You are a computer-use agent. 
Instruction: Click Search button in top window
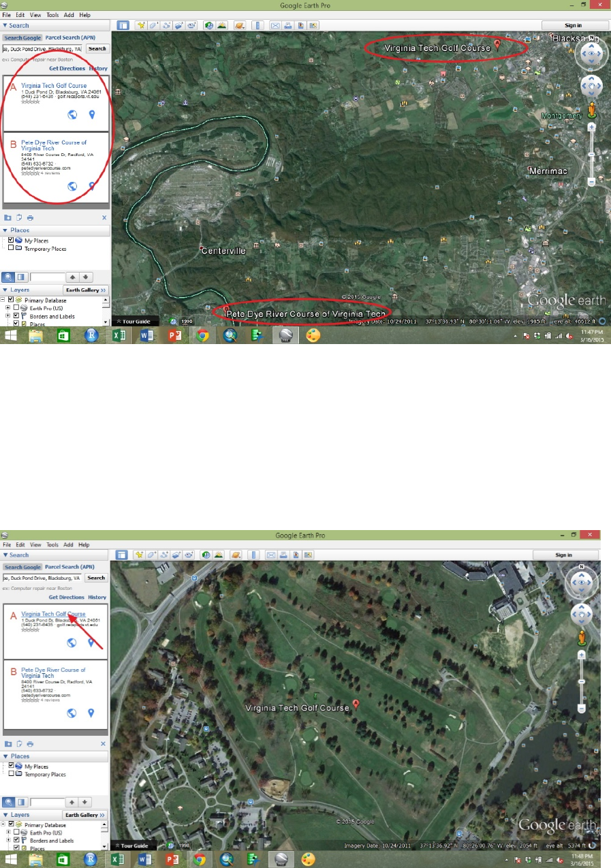97,48
